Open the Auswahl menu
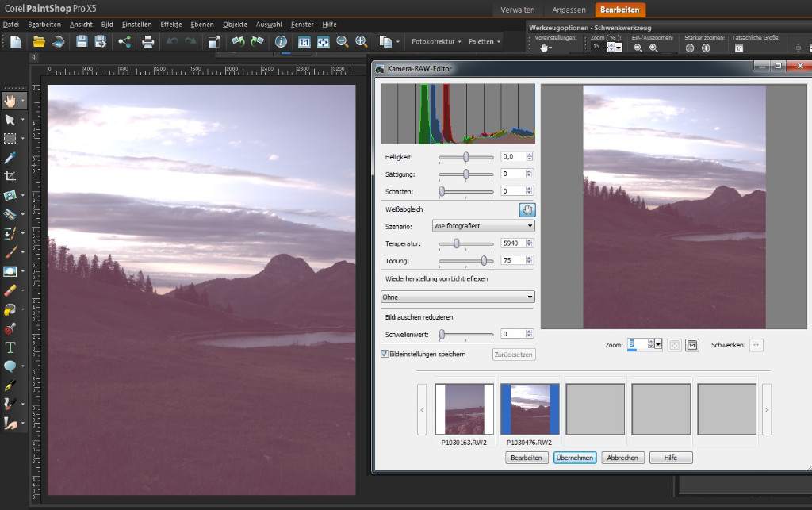This screenshot has height=510, width=812. [x=269, y=25]
